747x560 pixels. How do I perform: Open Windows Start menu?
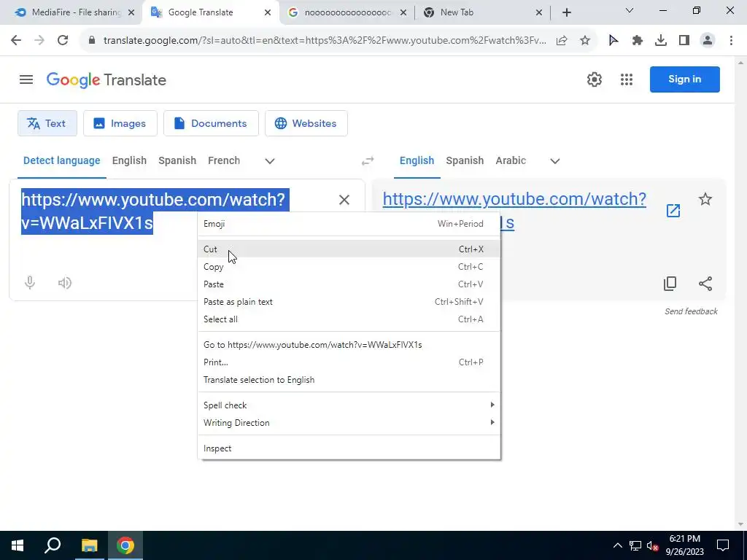pyautogui.click(x=18, y=545)
